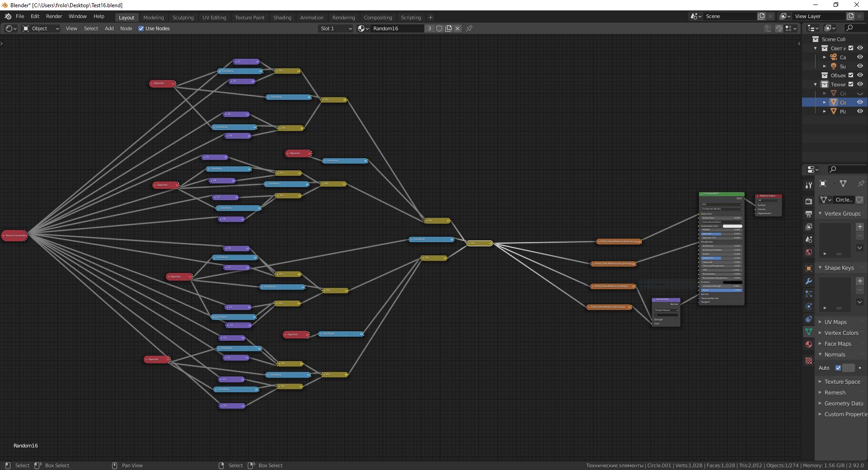Open the Tool properties tab icon
The height and width of the screenshot is (470, 868).
(809, 185)
